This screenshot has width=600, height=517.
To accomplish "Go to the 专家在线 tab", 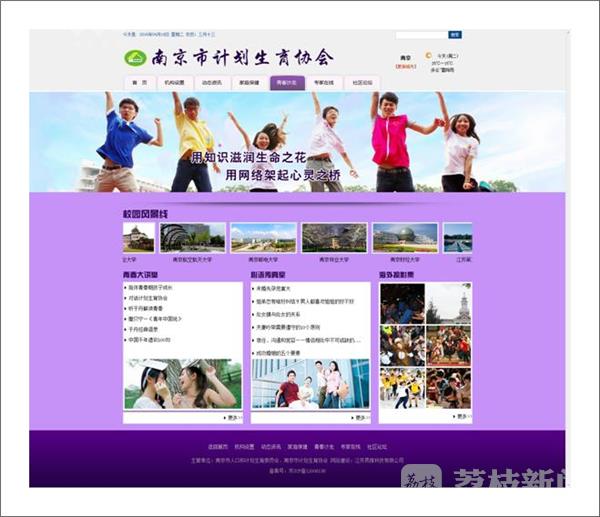I will [x=324, y=83].
